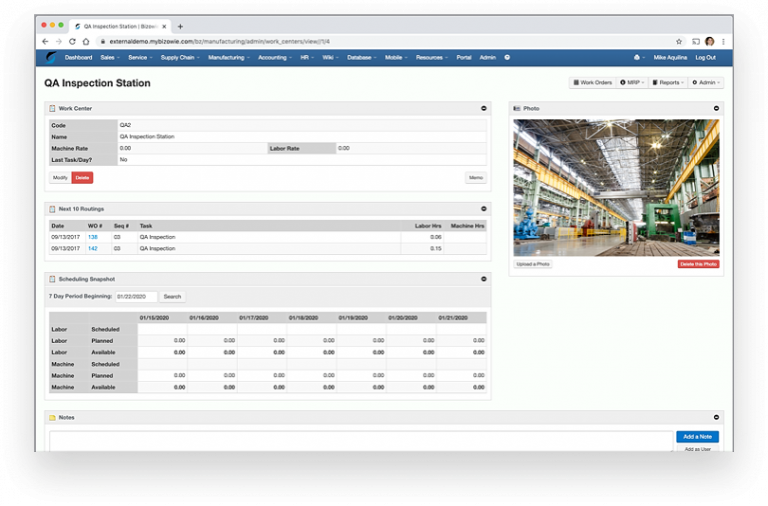
Task: Open the Accounting dropdown menu
Action: [x=274, y=57]
